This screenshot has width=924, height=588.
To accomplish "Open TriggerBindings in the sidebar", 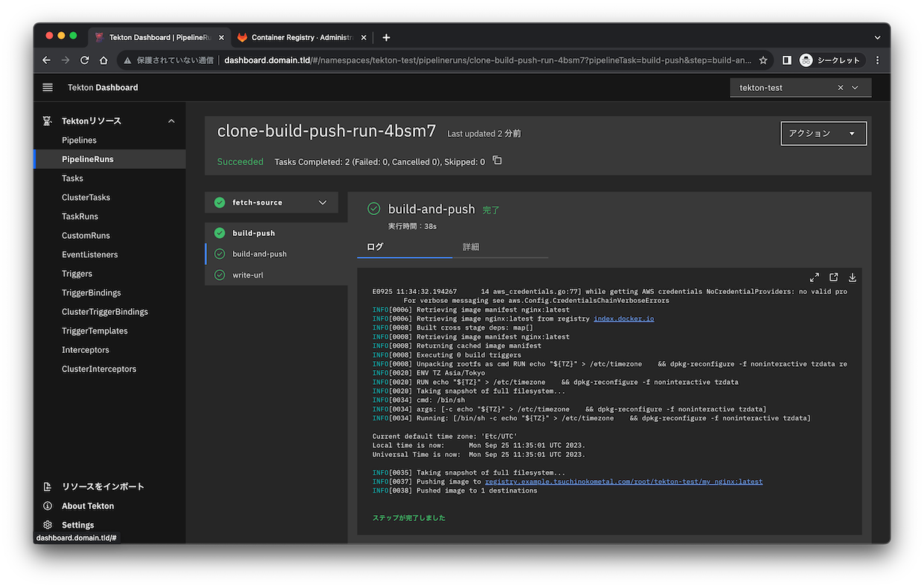I will [x=109, y=293].
